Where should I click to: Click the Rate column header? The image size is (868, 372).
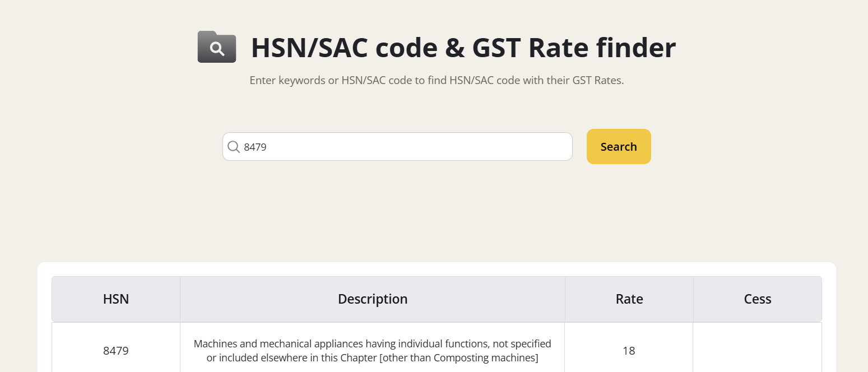[x=629, y=299]
